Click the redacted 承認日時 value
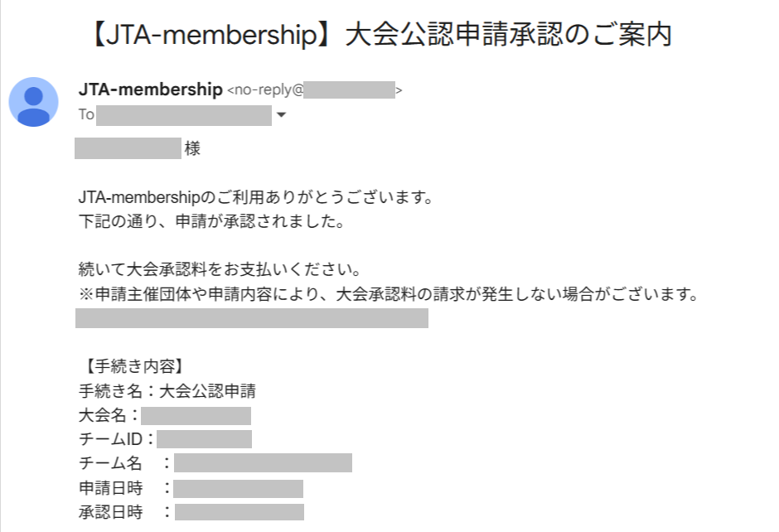779x532 pixels. coord(239,512)
